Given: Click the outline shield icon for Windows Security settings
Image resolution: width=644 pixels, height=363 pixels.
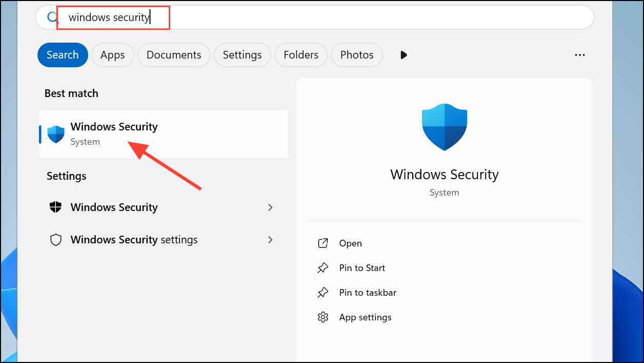Looking at the screenshot, I should point(55,240).
